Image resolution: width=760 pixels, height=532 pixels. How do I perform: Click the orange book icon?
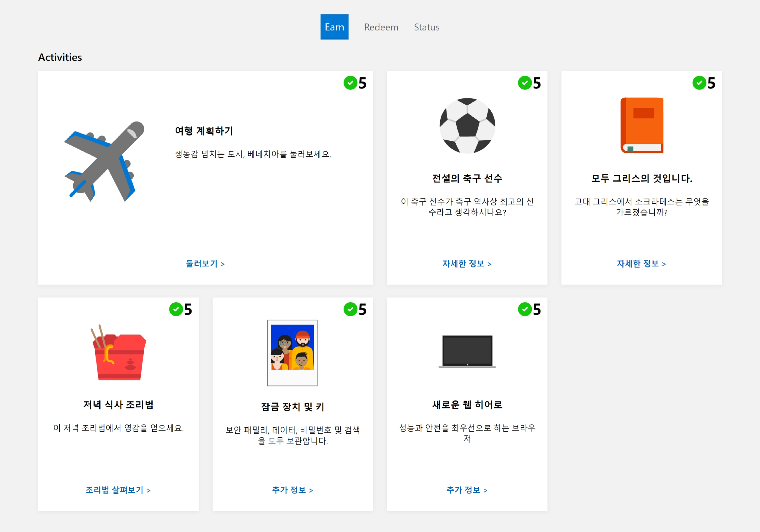coord(642,125)
